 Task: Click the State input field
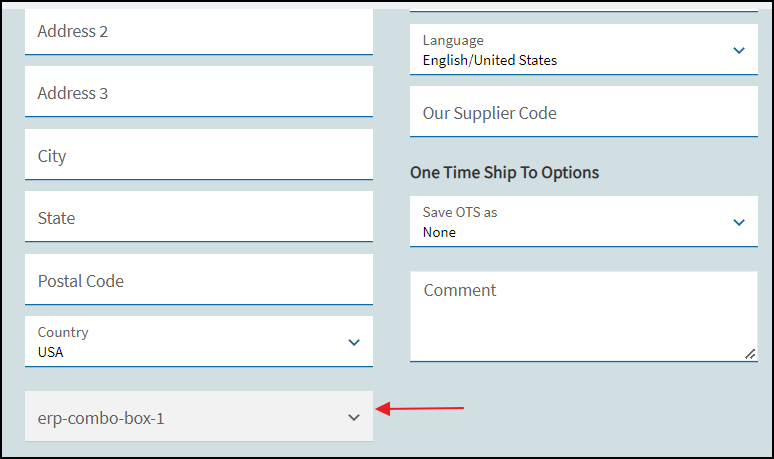198,218
